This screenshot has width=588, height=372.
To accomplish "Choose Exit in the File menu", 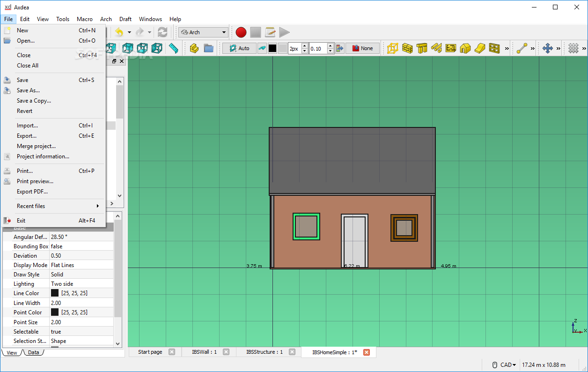I will [54, 221].
